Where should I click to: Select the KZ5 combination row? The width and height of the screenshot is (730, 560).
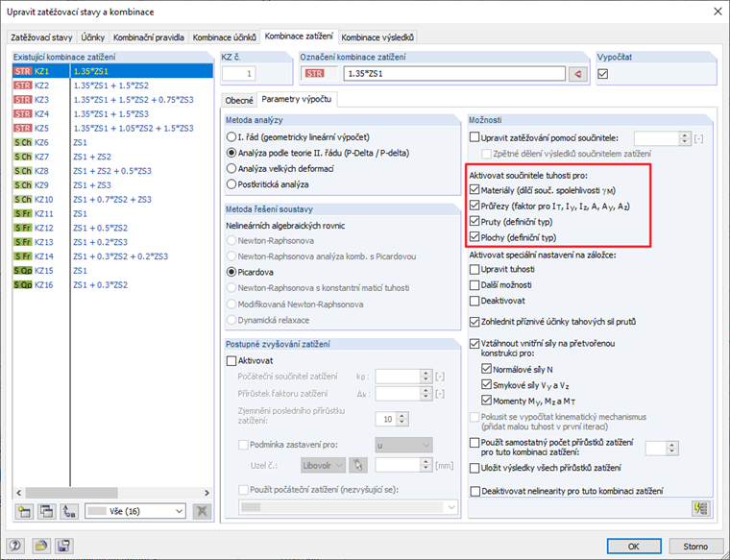tap(112, 129)
